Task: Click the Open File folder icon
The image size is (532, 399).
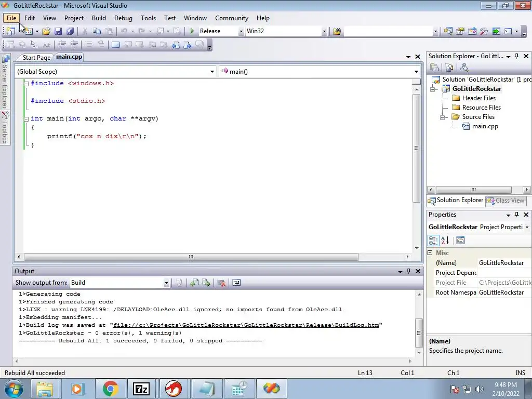Action: (46, 31)
